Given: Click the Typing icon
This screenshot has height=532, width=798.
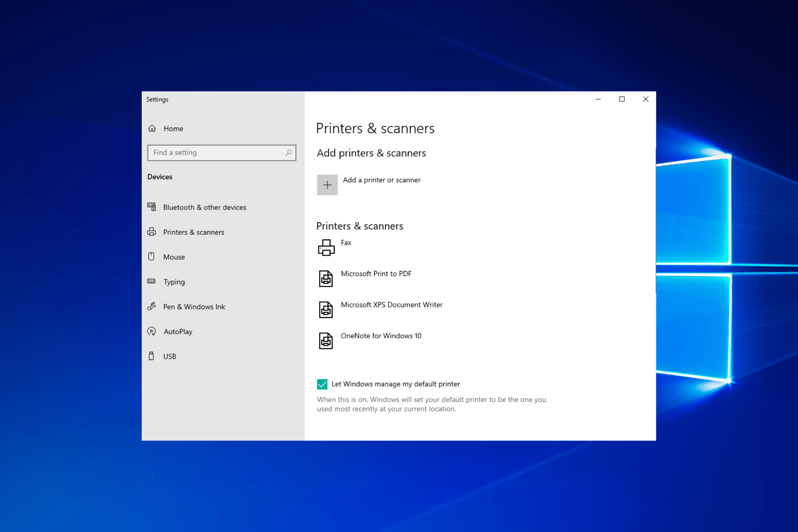Looking at the screenshot, I should pos(152,282).
